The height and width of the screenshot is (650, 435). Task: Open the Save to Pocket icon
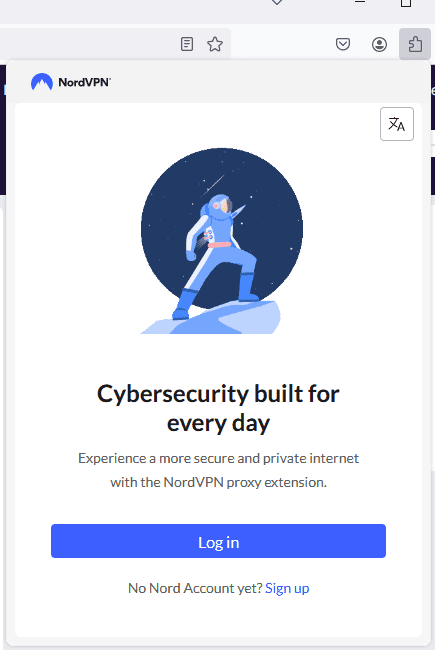point(343,44)
